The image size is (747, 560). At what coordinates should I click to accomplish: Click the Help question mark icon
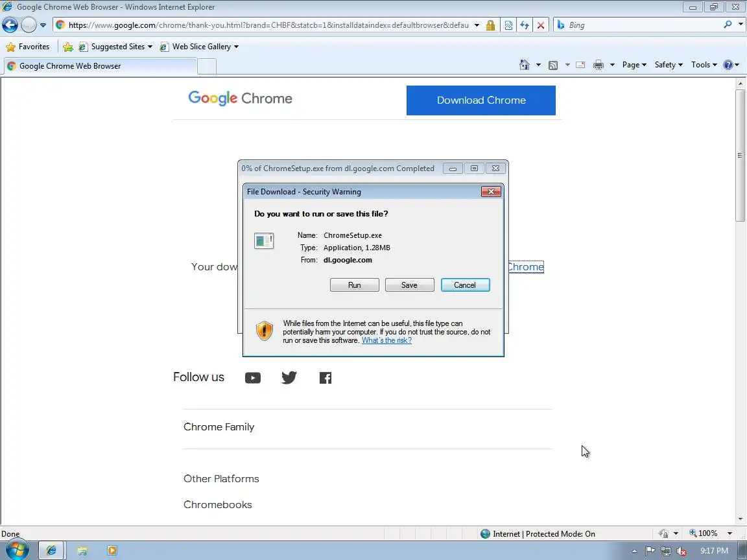728,65
